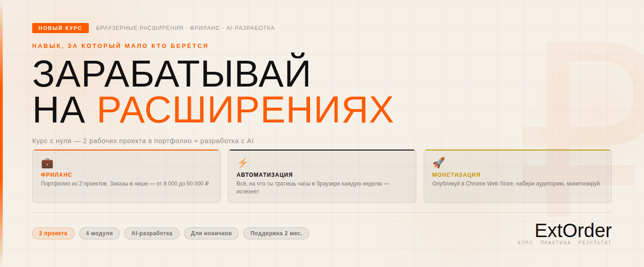This screenshot has height=267, width=644.
Task: Open the АВТОМАТИЗАЦИЯ card heading
Action: [x=264, y=175]
